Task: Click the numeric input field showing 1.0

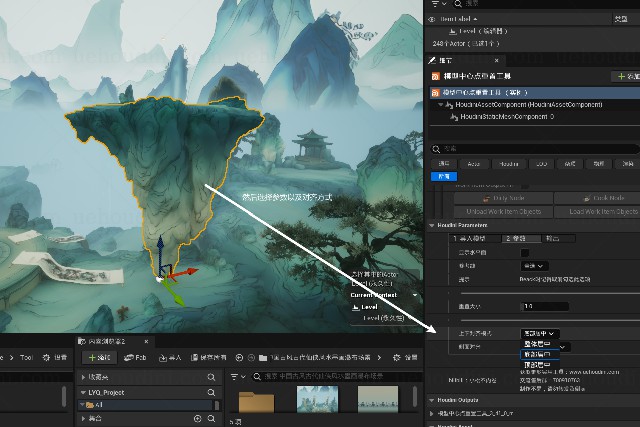Action: point(545,306)
